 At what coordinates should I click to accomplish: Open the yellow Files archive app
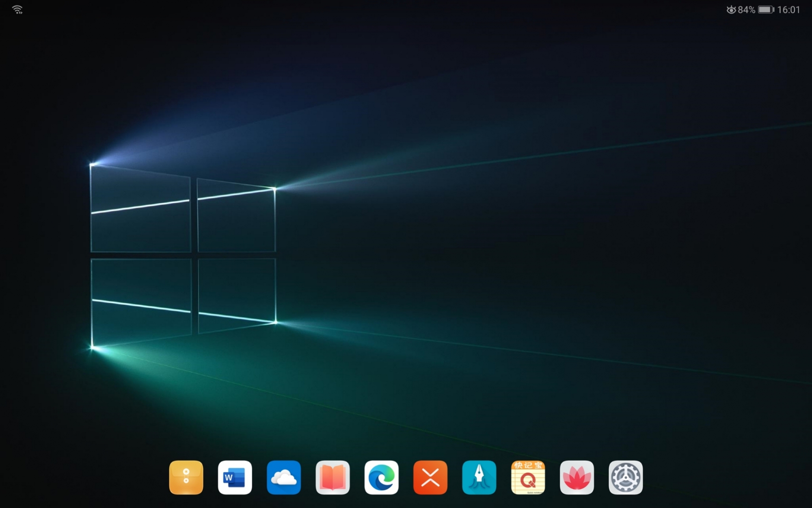pyautogui.click(x=186, y=478)
